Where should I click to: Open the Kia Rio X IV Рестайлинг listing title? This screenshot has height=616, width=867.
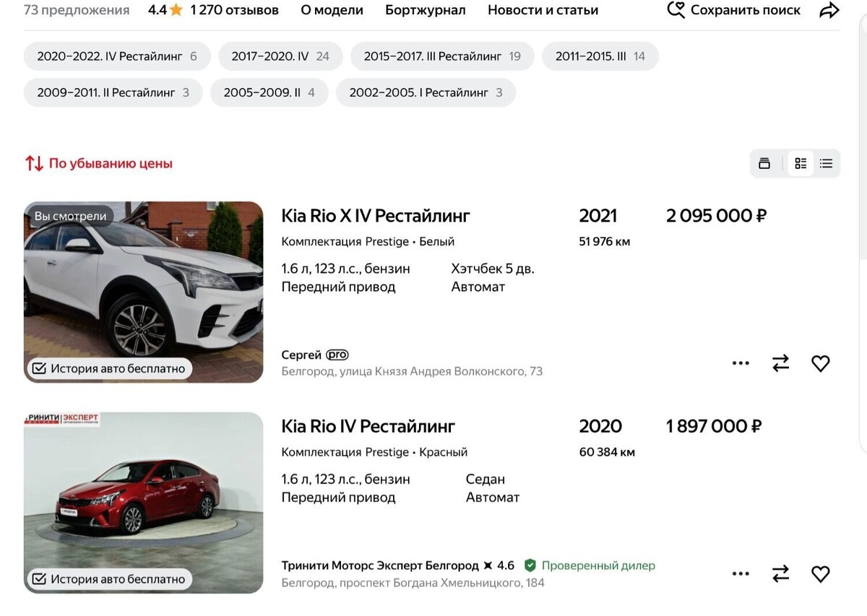[x=376, y=215]
